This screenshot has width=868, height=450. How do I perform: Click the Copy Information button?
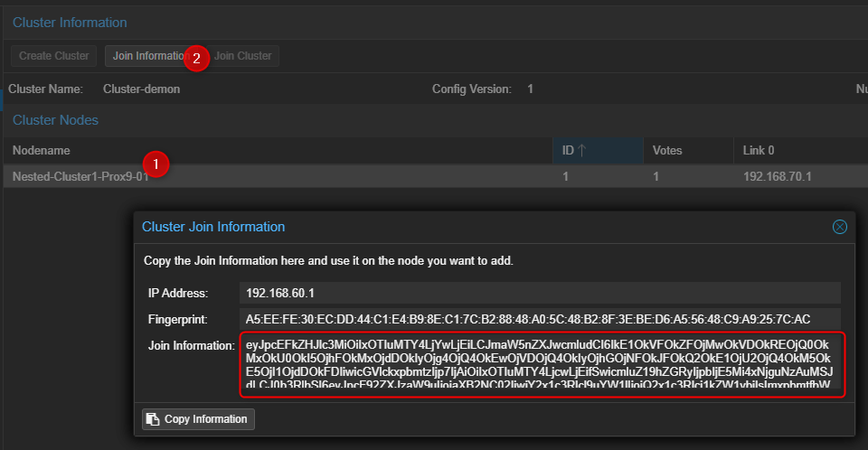click(x=198, y=419)
